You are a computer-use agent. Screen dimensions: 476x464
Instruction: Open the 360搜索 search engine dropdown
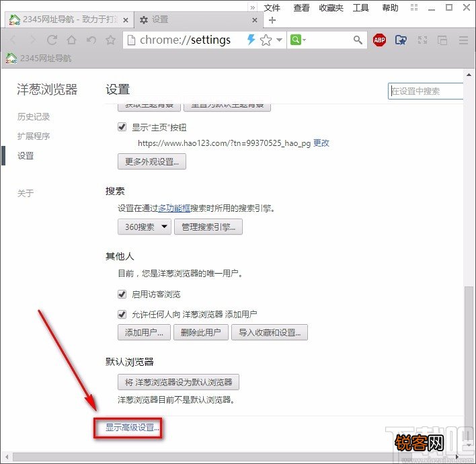coord(145,227)
